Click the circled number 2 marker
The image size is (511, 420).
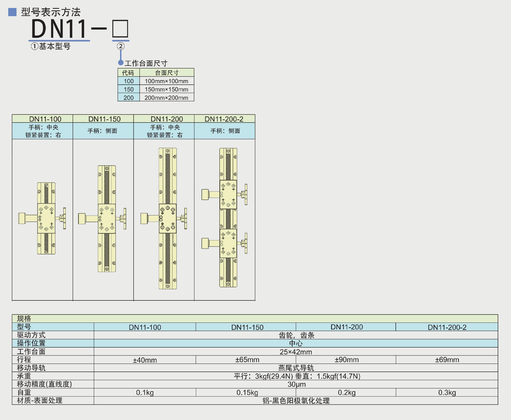[x=121, y=46]
